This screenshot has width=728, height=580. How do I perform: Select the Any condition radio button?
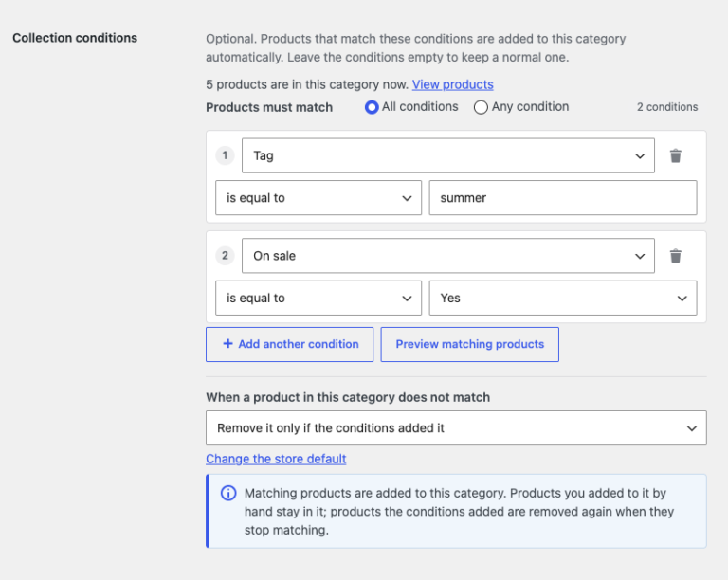pyautogui.click(x=481, y=107)
